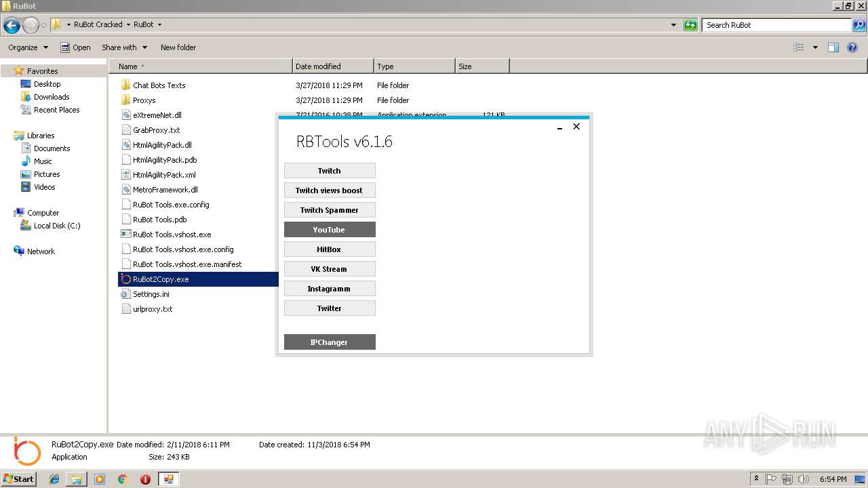Image resolution: width=868 pixels, height=488 pixels.
Task: Select HtmlAgilityPack.pdb file
Action: [x=165, y=160]
